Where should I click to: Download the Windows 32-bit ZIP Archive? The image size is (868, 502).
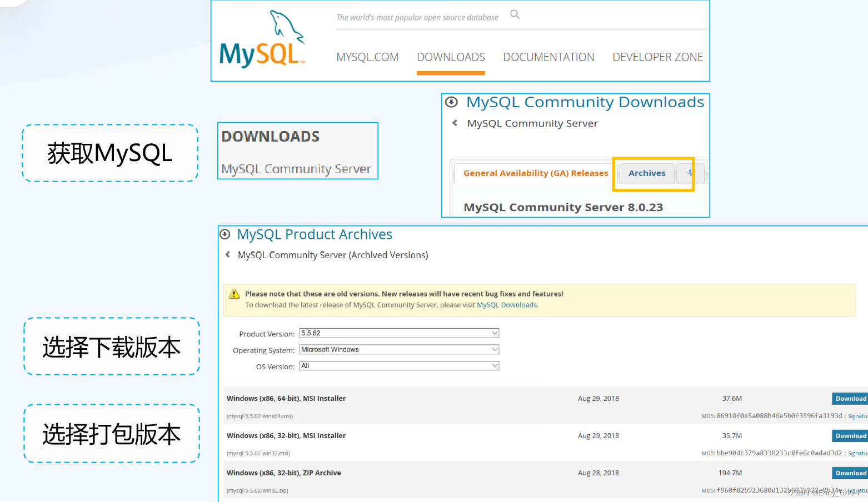tap(851, 473)
